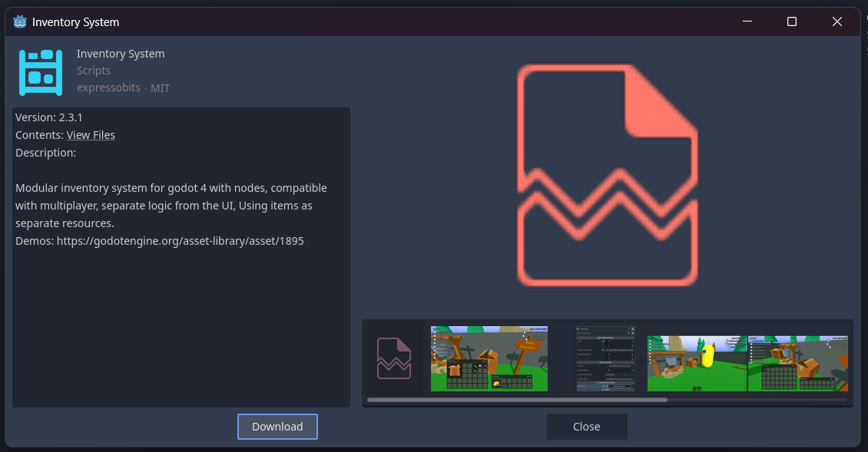Click the Godot logo in title bar
Screen dimensions: 868x452
[x=20, y=22]
